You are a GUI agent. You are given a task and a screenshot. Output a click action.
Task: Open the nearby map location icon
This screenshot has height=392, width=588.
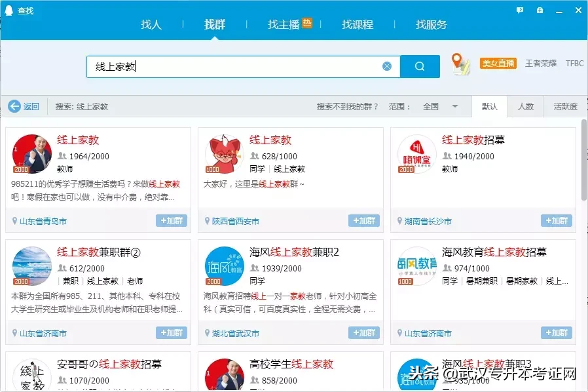tap(460, 64)
